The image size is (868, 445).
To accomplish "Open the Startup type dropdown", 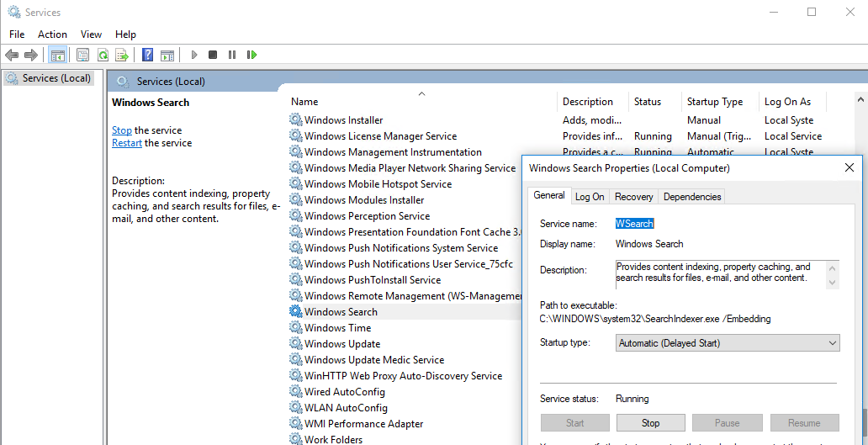I will (x=727, y=343).
